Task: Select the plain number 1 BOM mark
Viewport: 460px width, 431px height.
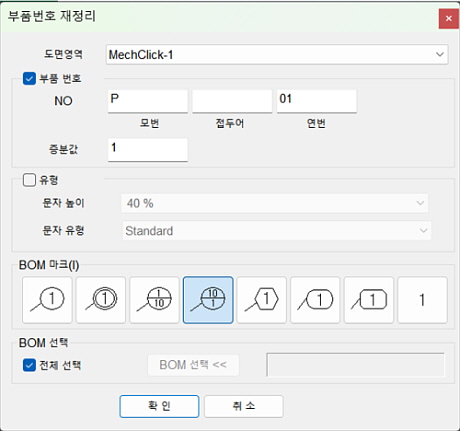Action: [x=422, y=300]
